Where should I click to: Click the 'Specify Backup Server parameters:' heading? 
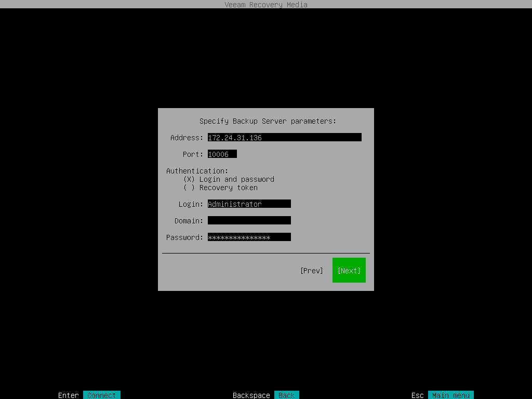point(268,121)
